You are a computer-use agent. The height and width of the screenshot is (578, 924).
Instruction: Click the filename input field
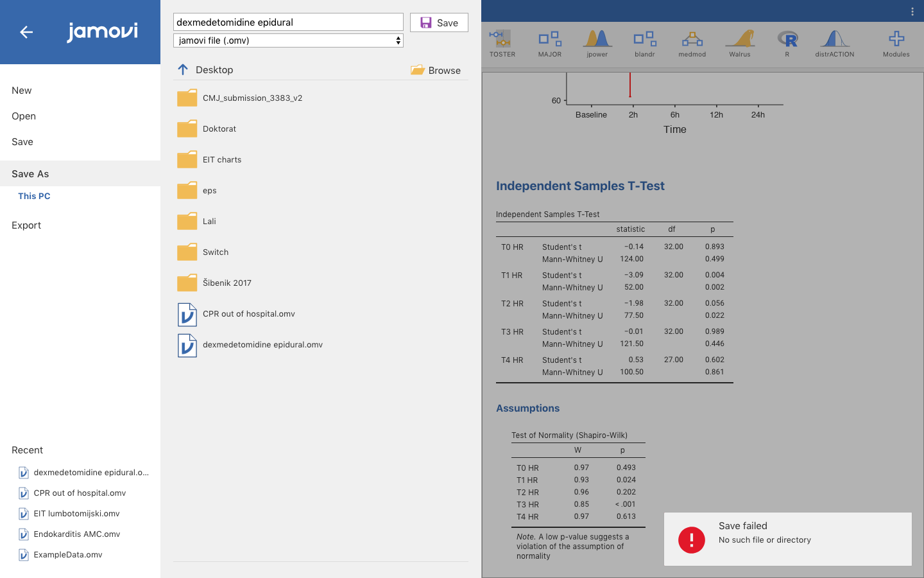(x=288, y=22)
